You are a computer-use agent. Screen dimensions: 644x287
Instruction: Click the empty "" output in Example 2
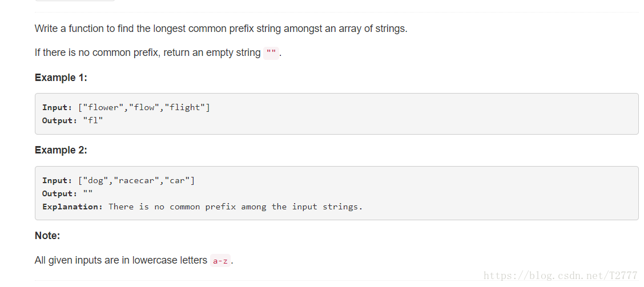point(88,193)
